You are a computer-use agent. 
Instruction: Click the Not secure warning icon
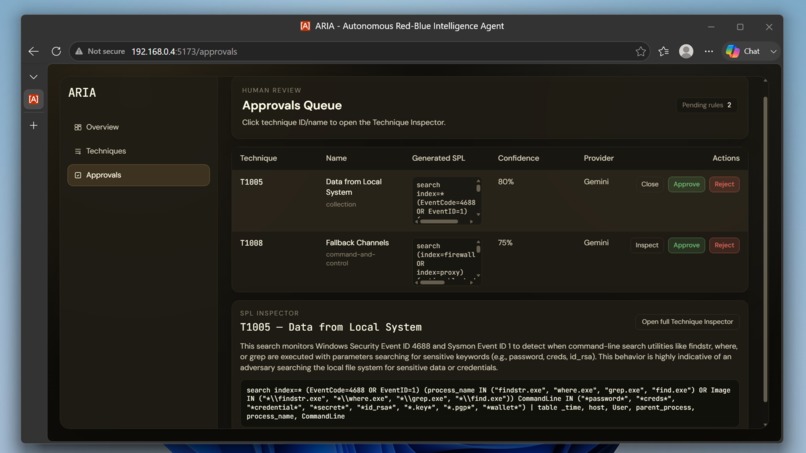point(79,51)
